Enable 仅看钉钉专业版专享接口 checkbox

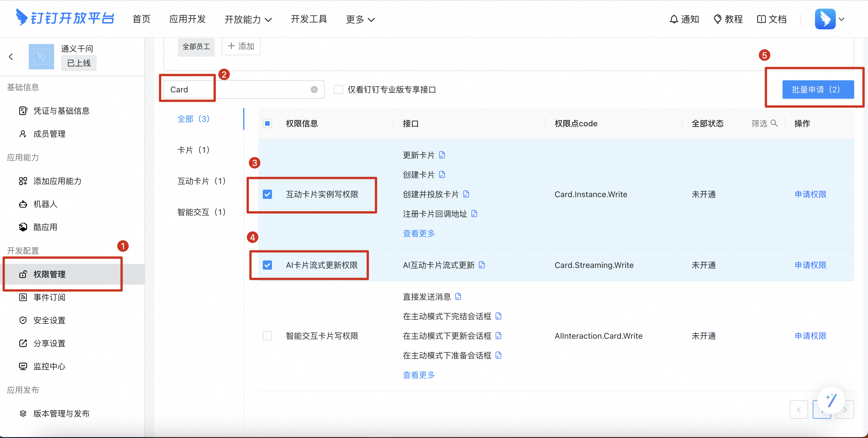point(338,89)
